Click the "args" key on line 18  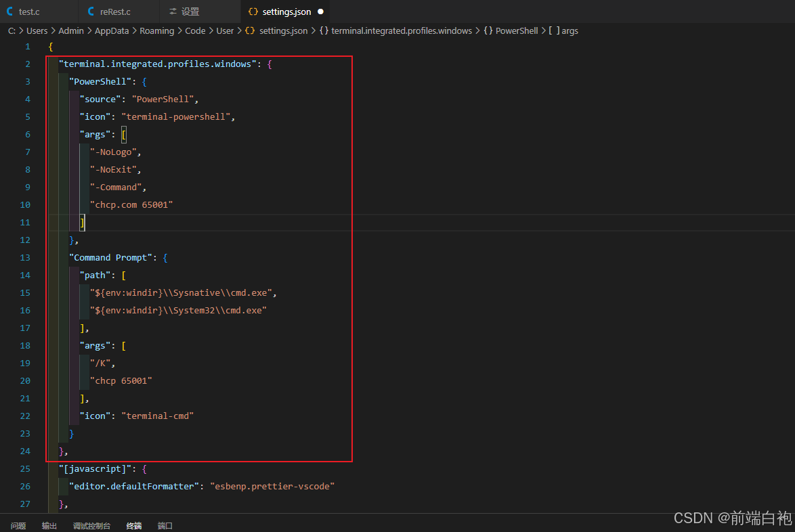coord(95,346)
